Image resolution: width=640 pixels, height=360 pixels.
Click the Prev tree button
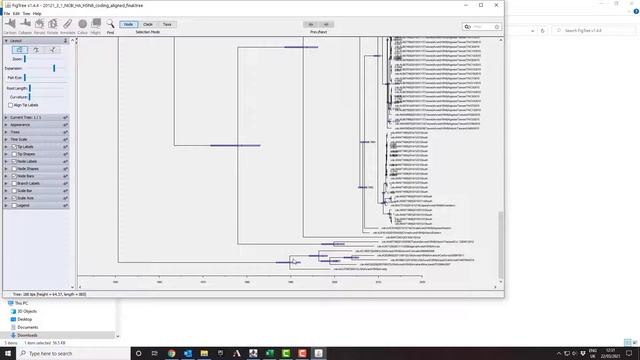click(x=311, y=24)
